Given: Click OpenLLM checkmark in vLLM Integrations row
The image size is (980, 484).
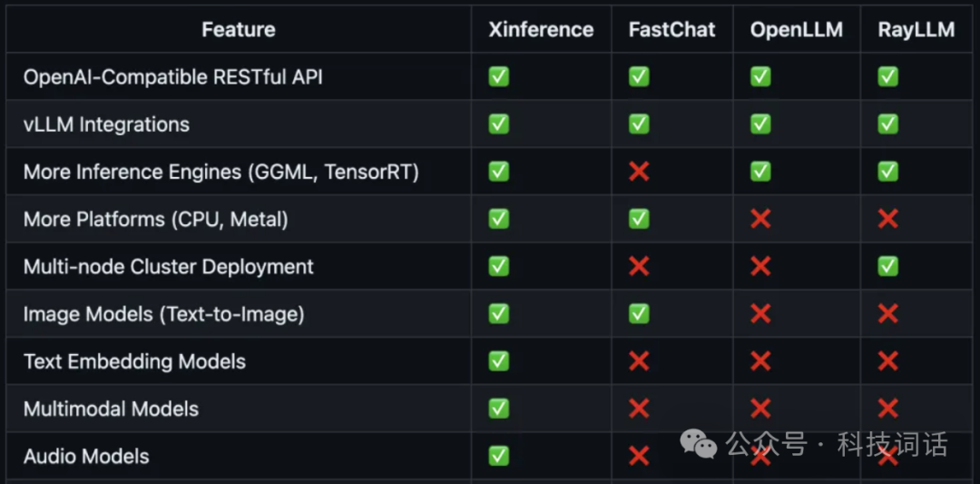Looking at the screenshot, I should [x=760, y=123].
